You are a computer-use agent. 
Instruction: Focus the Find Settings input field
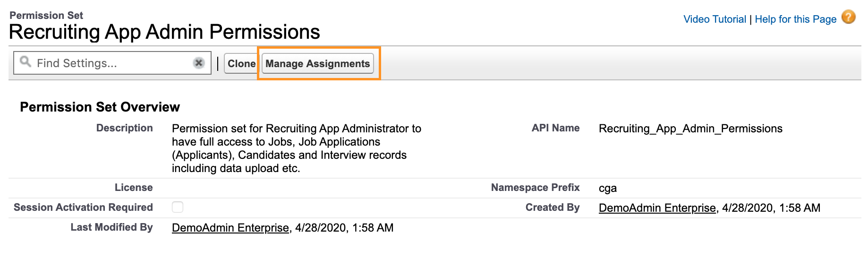pos(112,63)
